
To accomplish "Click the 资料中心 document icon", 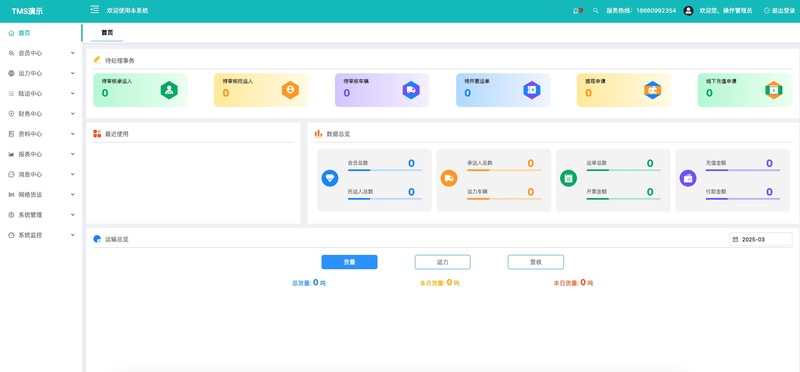I will (11, 134).
